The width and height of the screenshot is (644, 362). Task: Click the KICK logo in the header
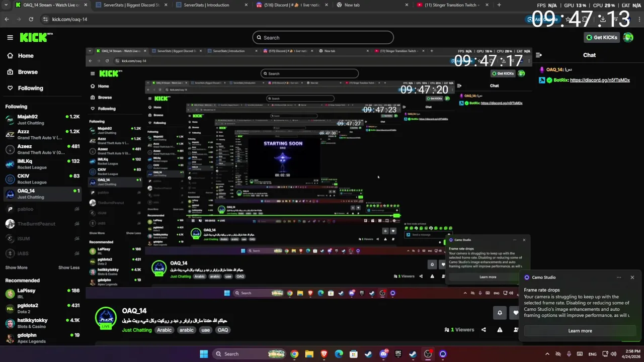tap(36, 37)
